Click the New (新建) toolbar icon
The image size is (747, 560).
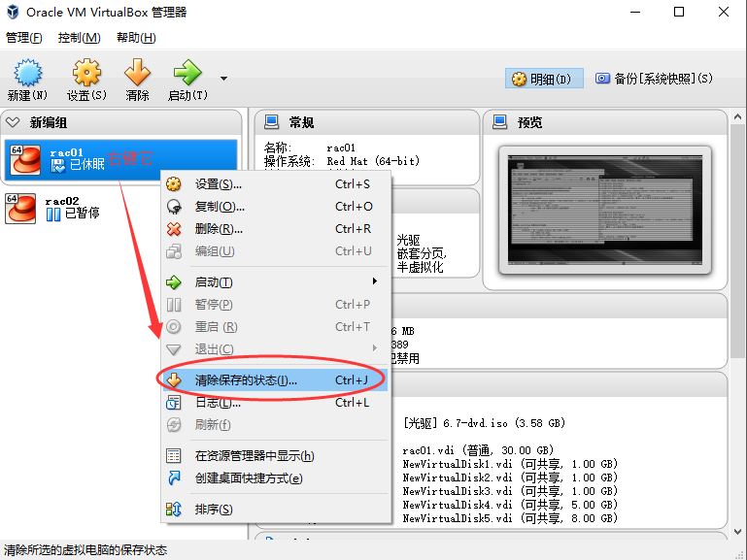tap(27, 73)
